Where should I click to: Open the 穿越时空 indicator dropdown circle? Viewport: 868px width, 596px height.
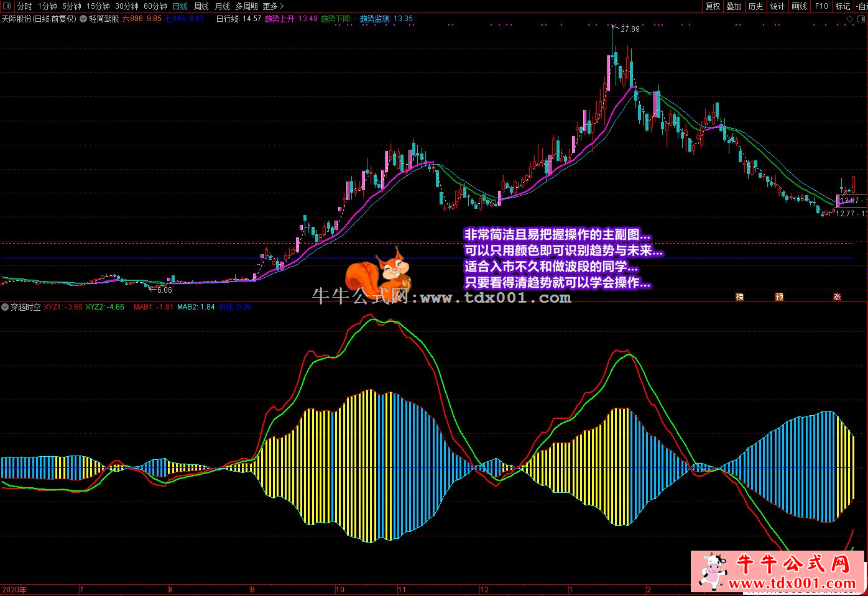(5, 307)
